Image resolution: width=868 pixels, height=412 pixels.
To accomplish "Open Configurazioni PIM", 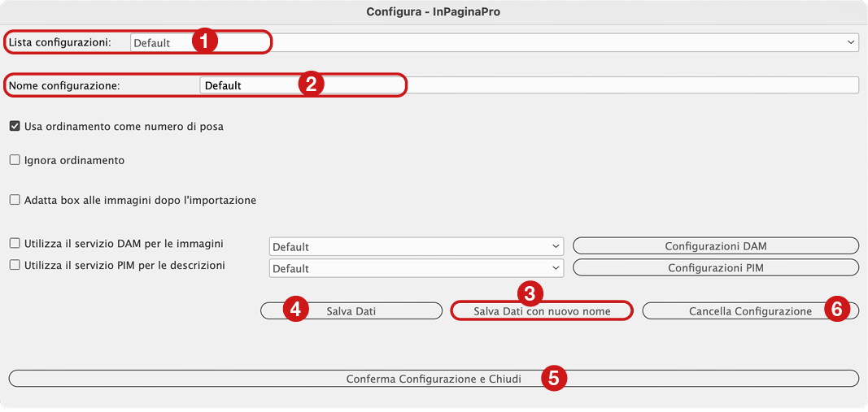I will (x=716, y=268).
